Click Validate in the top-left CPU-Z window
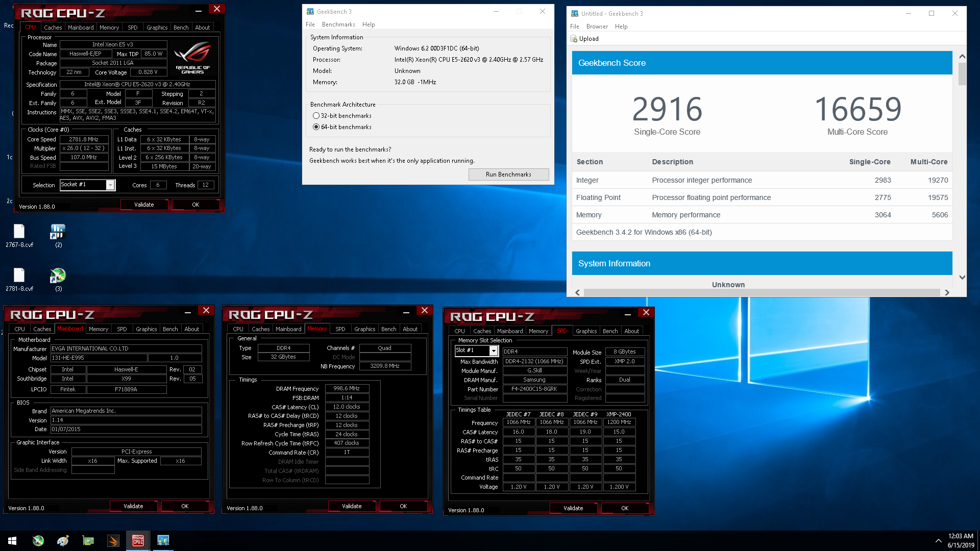980x551 pixels. (144, 205)
